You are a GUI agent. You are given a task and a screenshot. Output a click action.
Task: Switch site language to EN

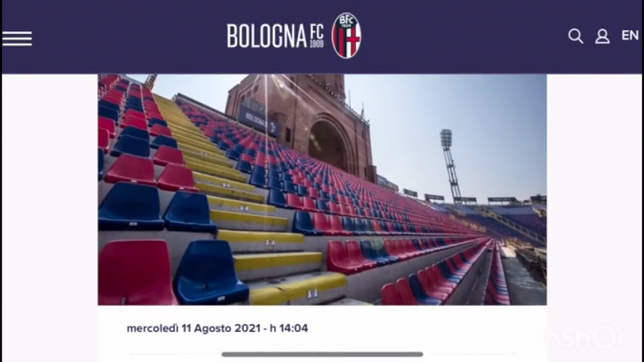tap(630, 36)
